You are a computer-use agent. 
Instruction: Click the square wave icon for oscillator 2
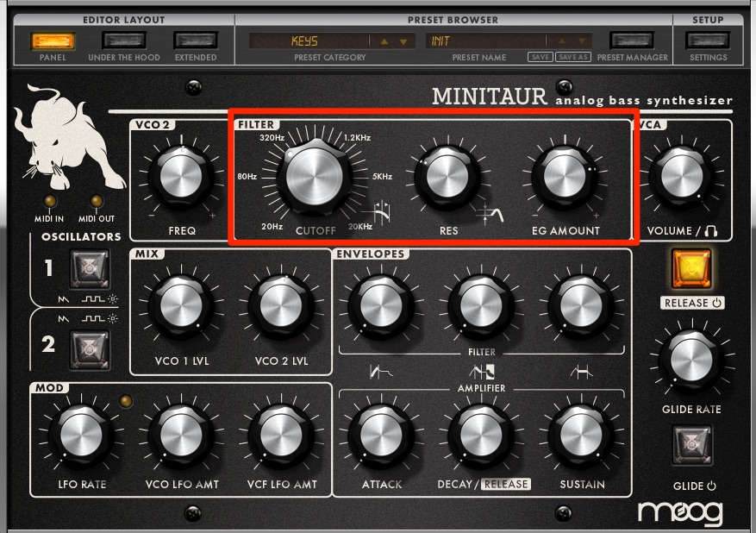click(x=92, y=319)
